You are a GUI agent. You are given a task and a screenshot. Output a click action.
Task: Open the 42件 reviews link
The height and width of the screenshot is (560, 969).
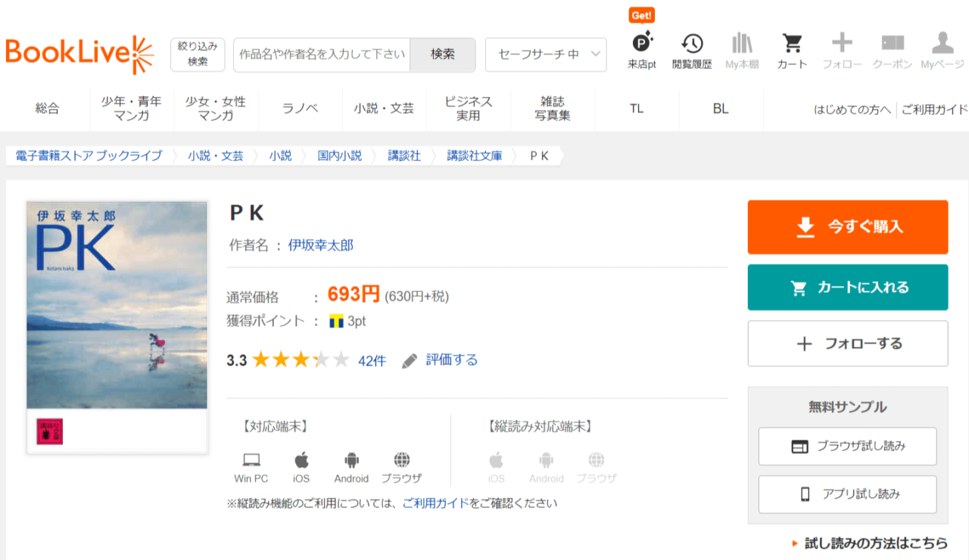pyautogui.click(x=372, y=361)
